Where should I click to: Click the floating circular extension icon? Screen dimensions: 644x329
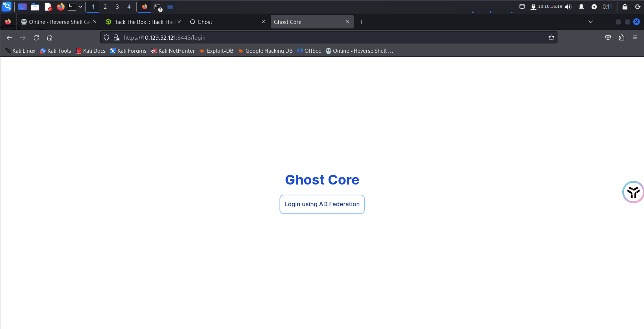633,192
